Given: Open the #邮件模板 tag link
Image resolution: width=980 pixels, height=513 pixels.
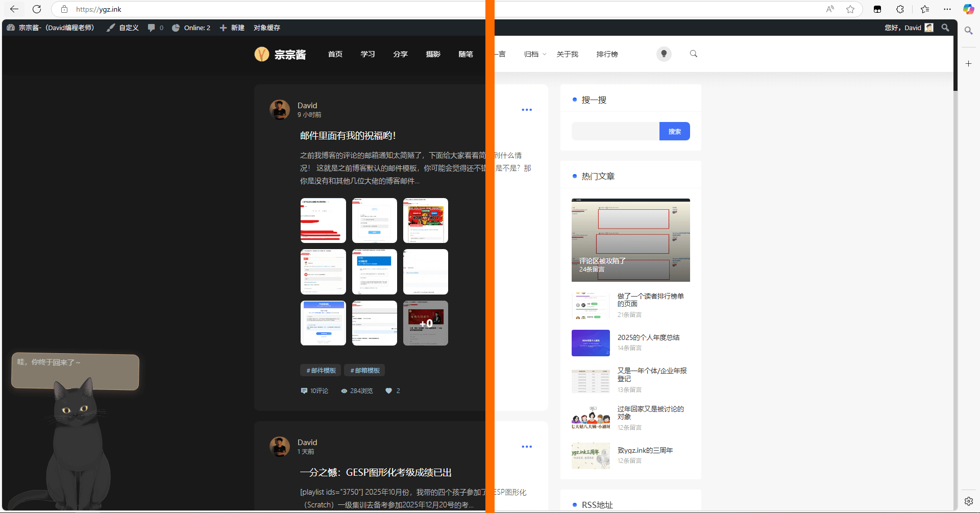Looking at the screenshot, I should tap(321, 371).
